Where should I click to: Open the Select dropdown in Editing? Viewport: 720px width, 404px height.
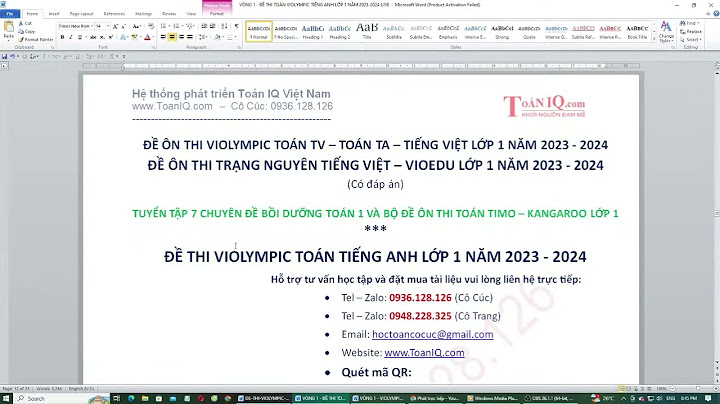click(x=691, y=39)
